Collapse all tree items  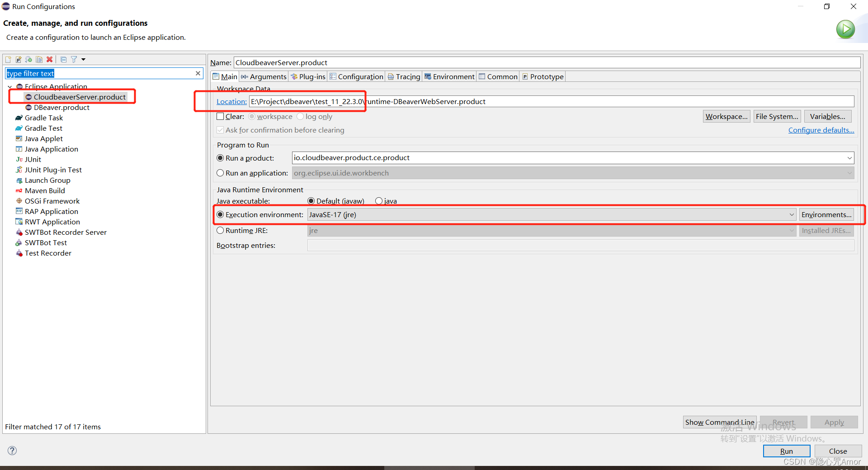(x=63, y=59)
